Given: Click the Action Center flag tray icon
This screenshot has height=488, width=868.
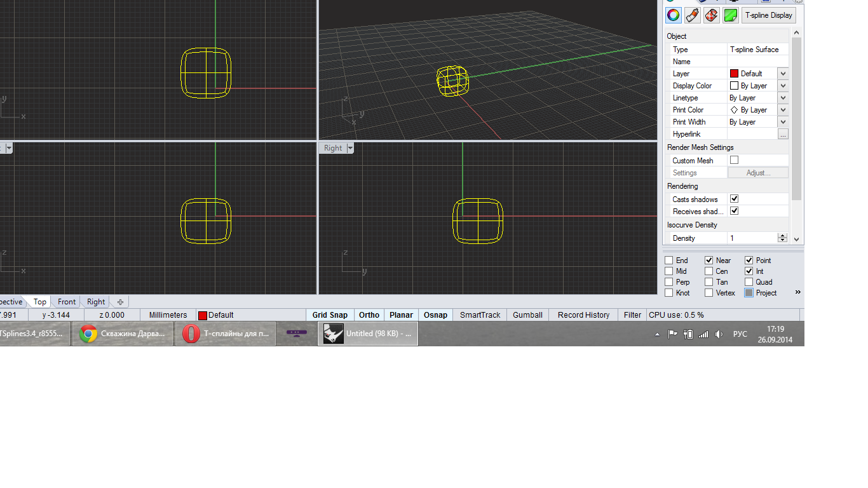Looking at the screenshot, I should point(672,334).
